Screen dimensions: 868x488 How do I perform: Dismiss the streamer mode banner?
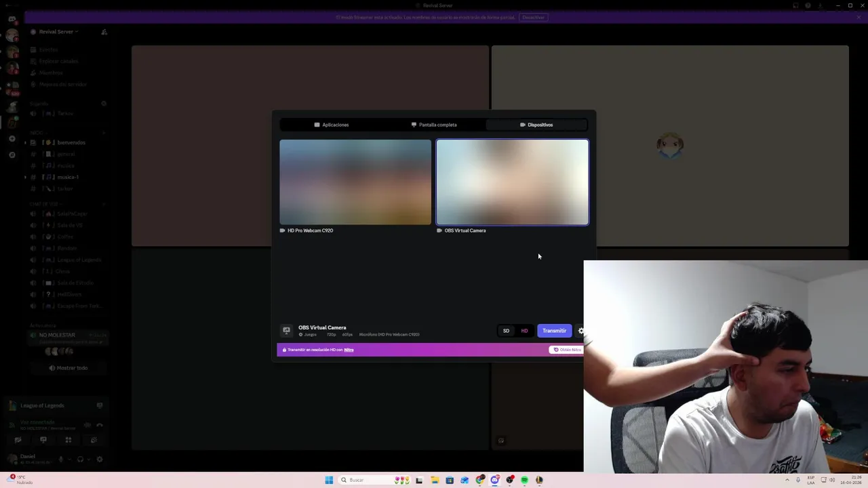coord(859,17)
